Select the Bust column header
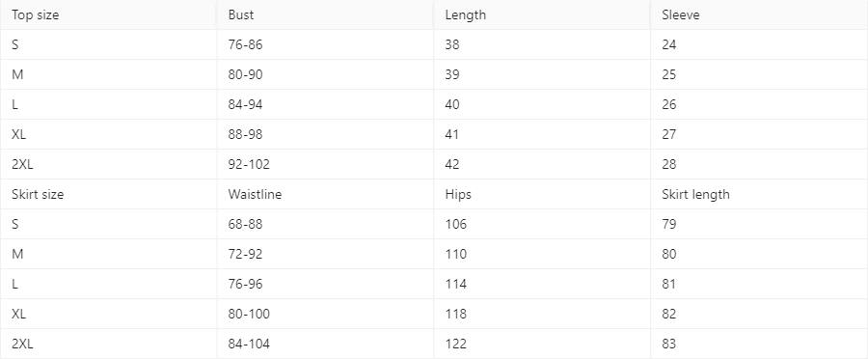Screen dimensions: 868x359 click(x=326, y=15)
